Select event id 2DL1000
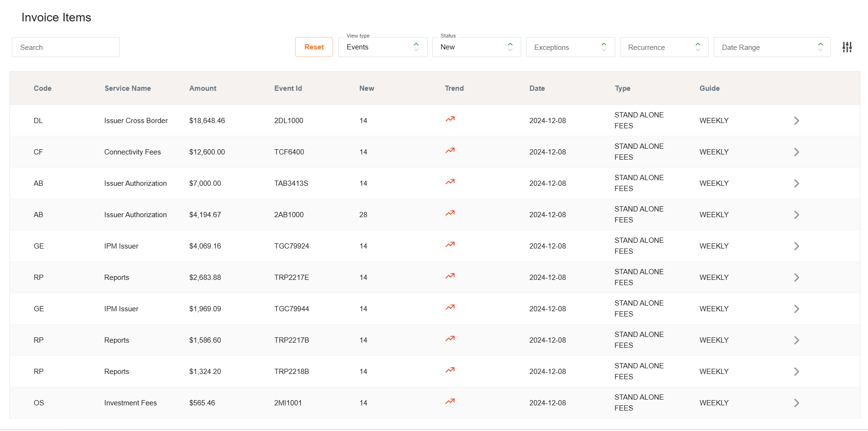 pyautogui.click(x=289, y=121)
